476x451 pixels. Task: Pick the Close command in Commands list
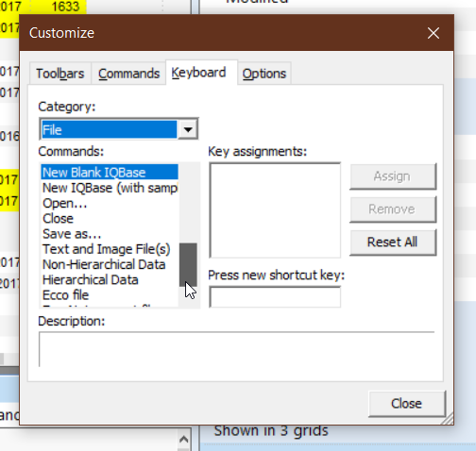coord(110,219)
